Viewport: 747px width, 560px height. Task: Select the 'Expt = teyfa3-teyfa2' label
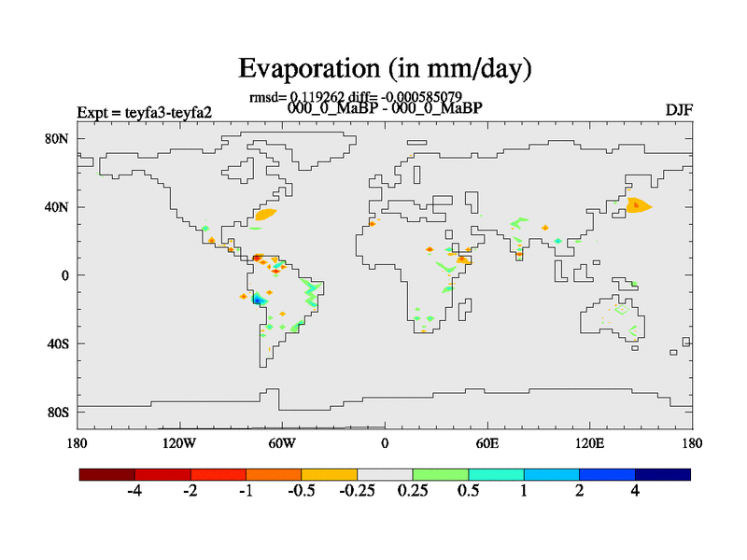tap(144, 113)
